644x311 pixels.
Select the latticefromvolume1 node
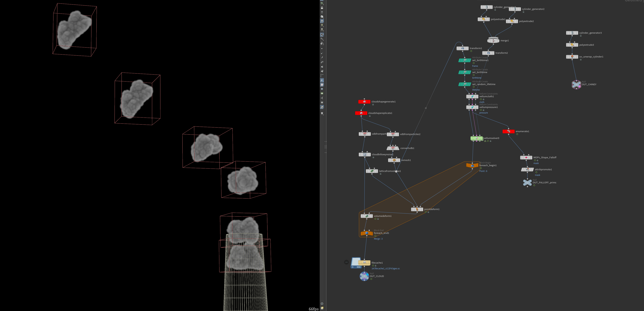(372, 171)
